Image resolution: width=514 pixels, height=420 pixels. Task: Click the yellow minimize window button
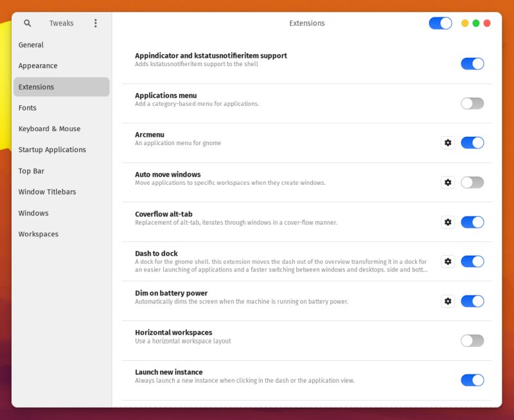tap(465, 23)
